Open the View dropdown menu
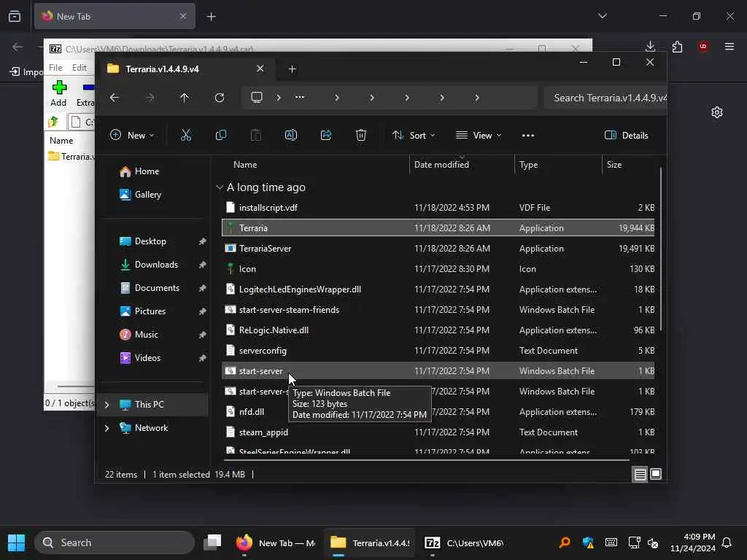The height and width of the screenshot is (560, 747). coord(479,135)
